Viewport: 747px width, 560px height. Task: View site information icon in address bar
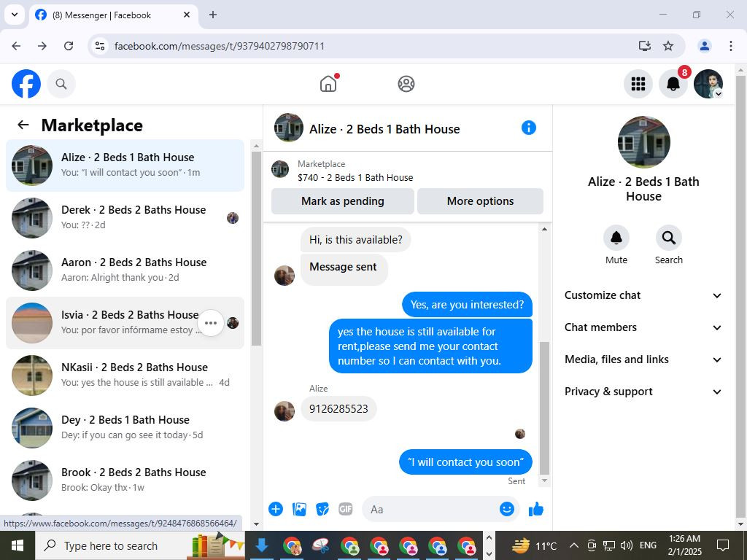(99, 46)
